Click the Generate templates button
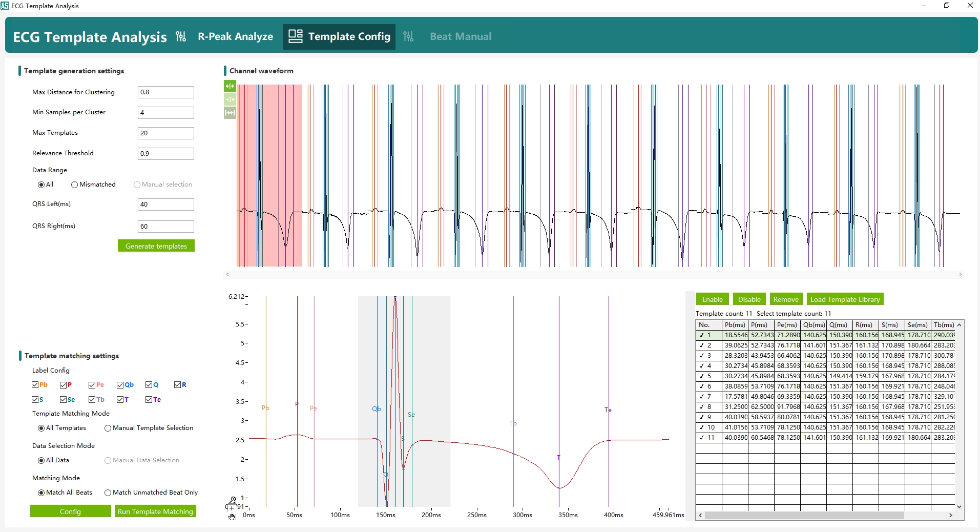 (156, 246)
